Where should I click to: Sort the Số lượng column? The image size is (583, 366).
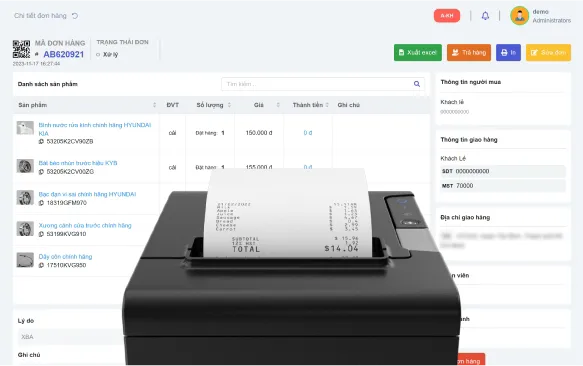229,105
